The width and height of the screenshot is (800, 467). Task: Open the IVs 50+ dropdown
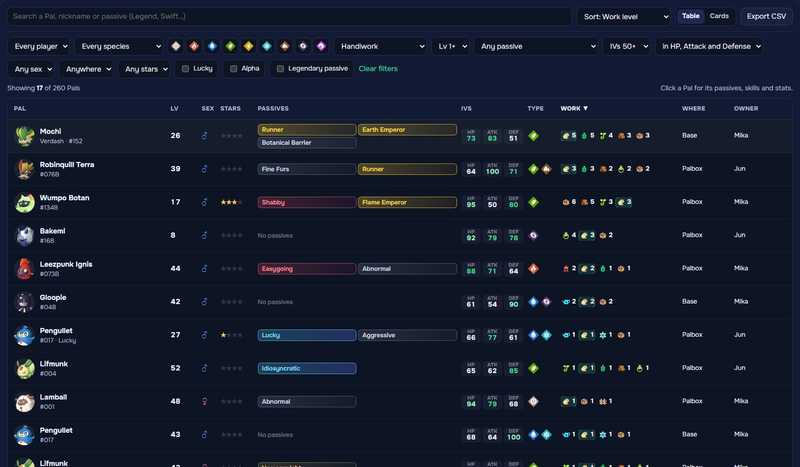point(628,46)
